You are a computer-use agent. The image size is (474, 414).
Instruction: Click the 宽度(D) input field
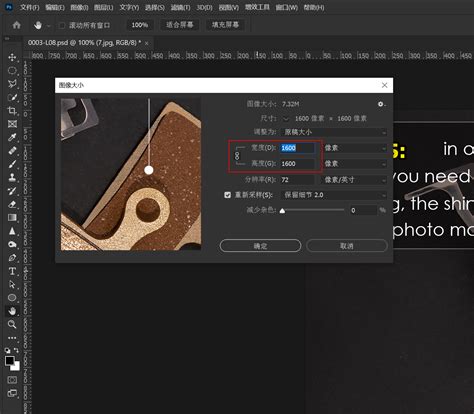click(297, 148)
